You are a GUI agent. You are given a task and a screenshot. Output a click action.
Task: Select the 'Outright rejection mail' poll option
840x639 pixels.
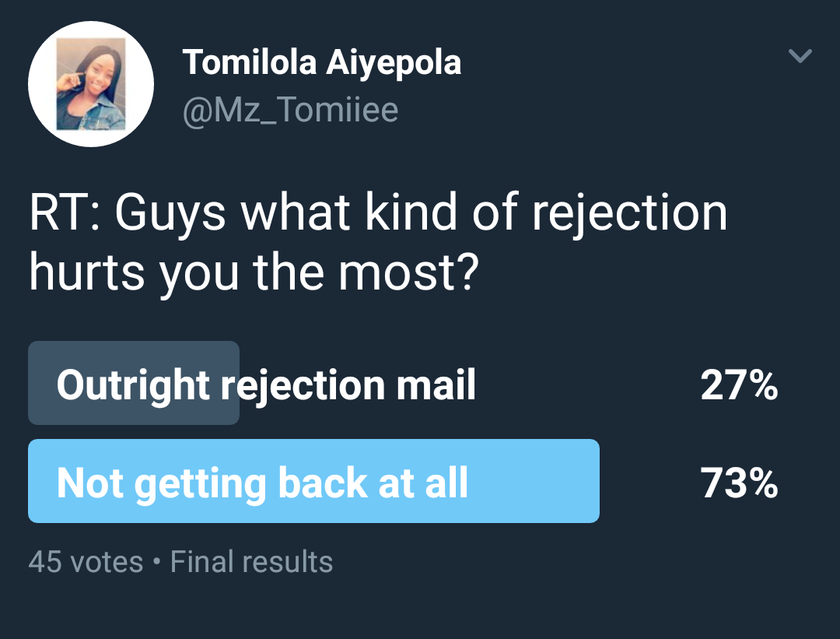tap(266, 384)
